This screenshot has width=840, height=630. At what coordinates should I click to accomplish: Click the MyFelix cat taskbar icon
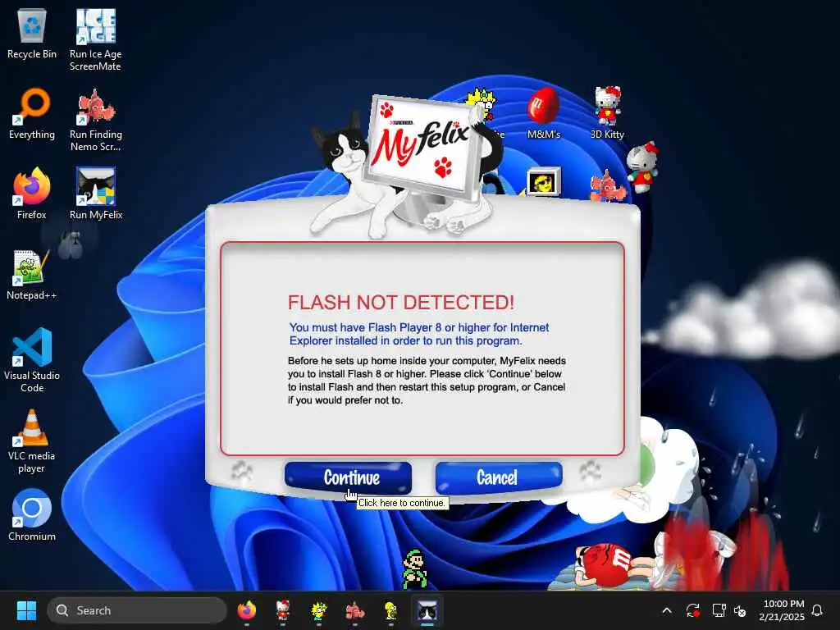(x=427, y=610)
